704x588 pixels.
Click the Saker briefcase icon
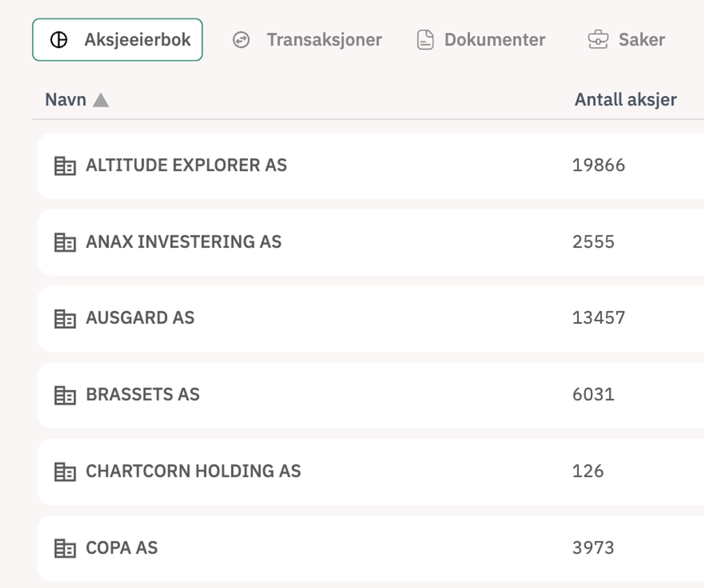click(598, 40)
